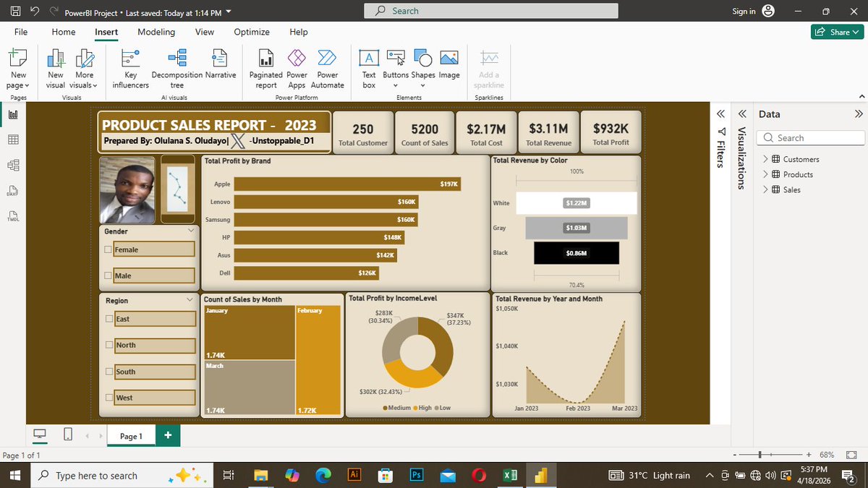Select the Black revenue bar

click(x=576, y=253)
